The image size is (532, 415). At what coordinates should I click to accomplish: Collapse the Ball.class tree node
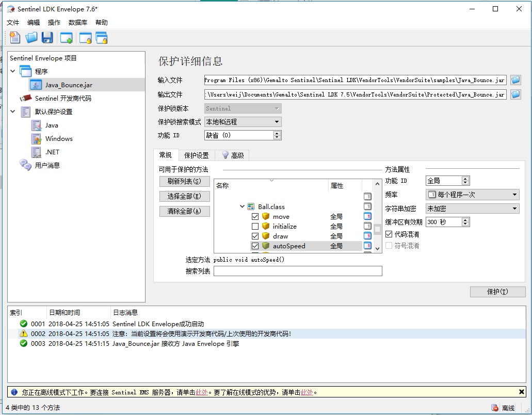pyautogui.click(x=242, y=206)
